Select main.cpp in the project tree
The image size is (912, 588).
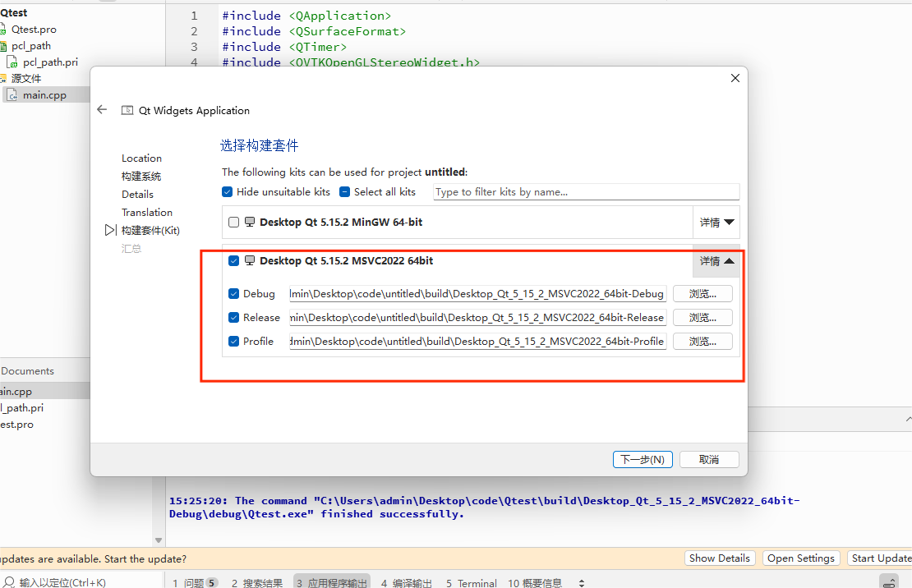coord(45,94)
